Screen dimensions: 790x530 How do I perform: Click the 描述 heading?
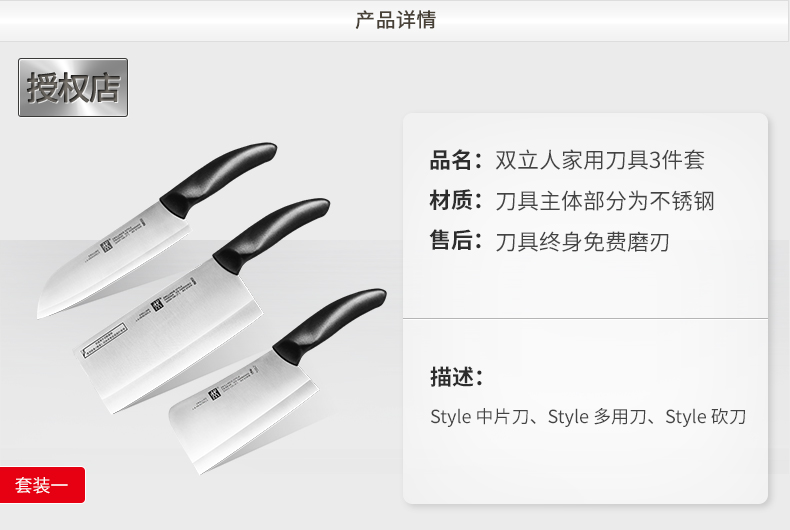(456, 377)
